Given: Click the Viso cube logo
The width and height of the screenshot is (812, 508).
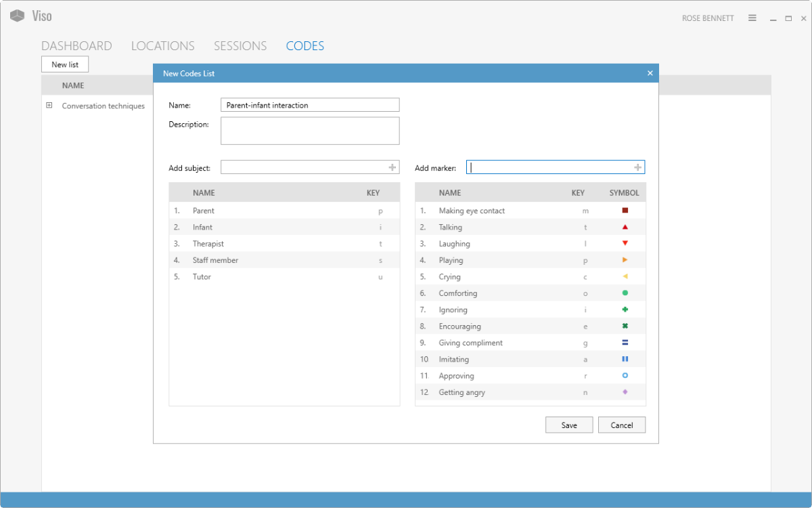Looking at the screenshot, I should pyautogui.click(x=18, y=16).
